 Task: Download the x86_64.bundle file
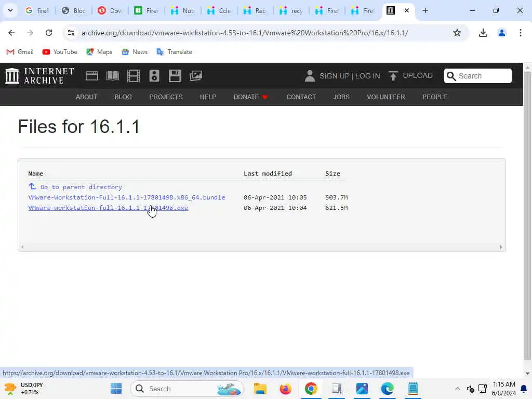point(127,197)
